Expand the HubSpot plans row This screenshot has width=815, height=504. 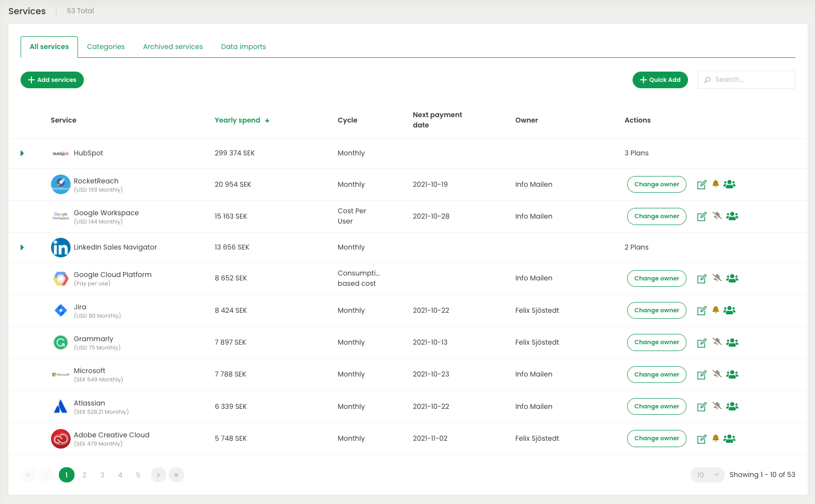pos(22,153)
